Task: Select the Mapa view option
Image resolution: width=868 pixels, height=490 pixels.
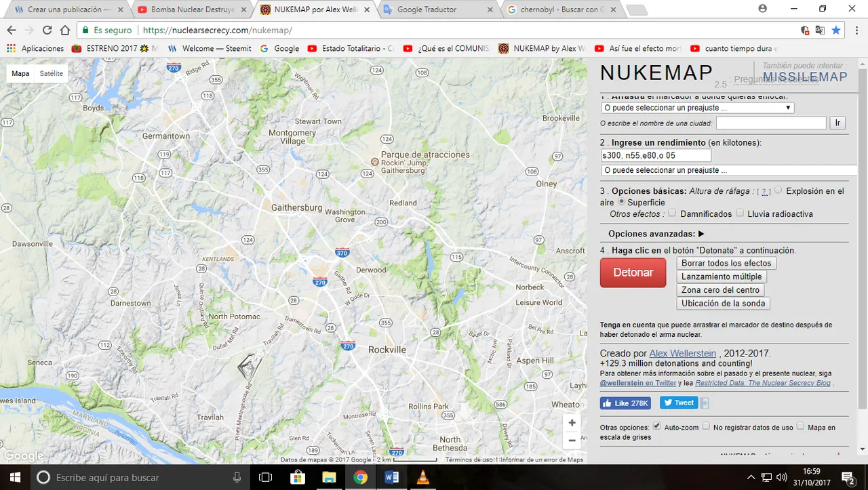Action: point(20,73)
